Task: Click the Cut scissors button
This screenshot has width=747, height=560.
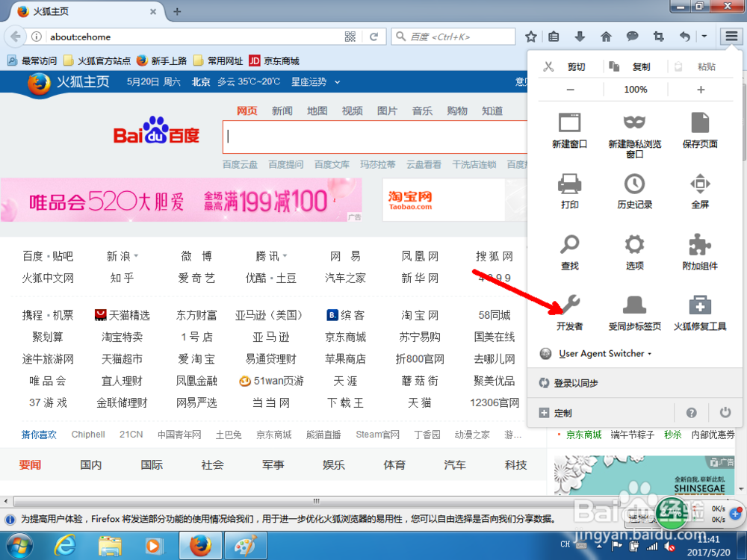Action: [565, 66]
